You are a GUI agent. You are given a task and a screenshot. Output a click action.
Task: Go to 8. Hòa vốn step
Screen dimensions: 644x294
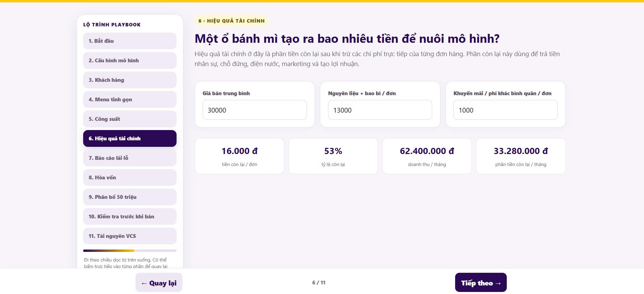pyautogui.click(x=130, y=177)
